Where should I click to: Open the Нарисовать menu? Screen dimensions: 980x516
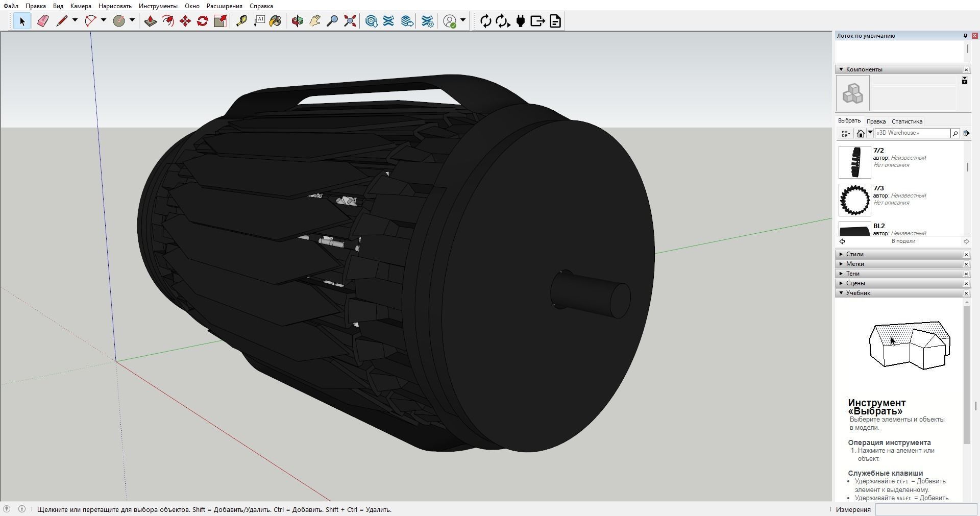point(115,6)
